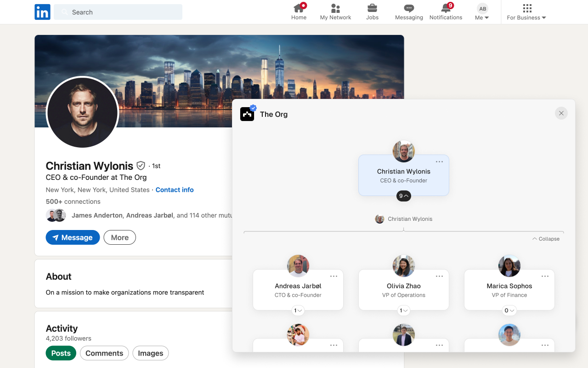Open options on bottom-left partial card

click(334, 345)
